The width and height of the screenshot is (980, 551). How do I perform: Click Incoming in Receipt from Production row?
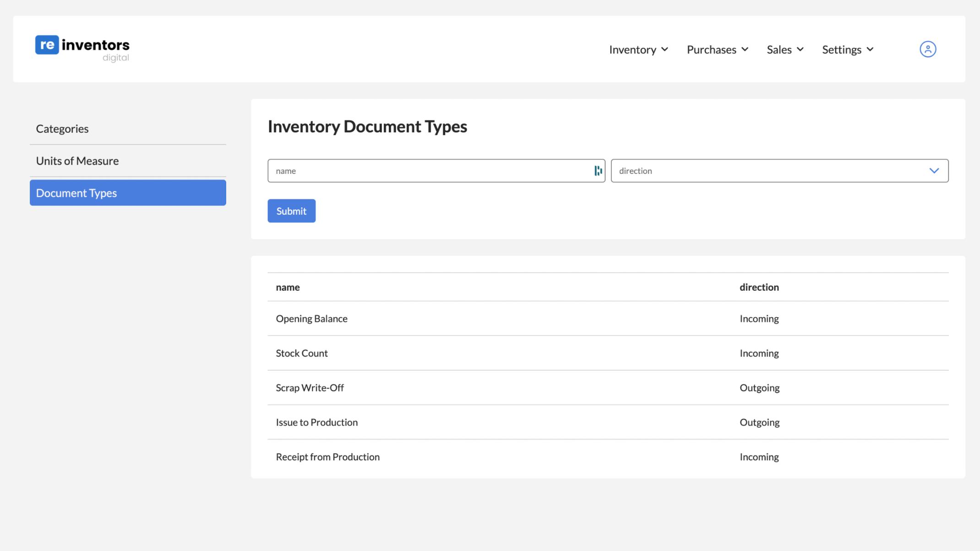tap(759, 457)
